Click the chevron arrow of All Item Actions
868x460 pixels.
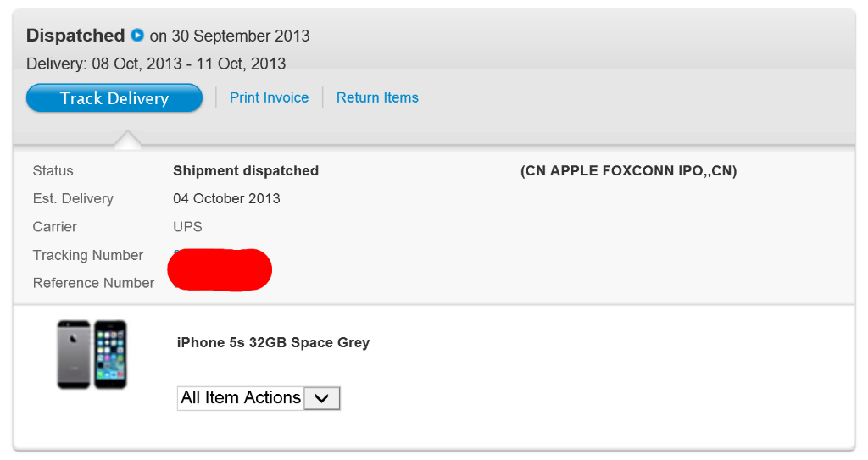pos(321,398)
